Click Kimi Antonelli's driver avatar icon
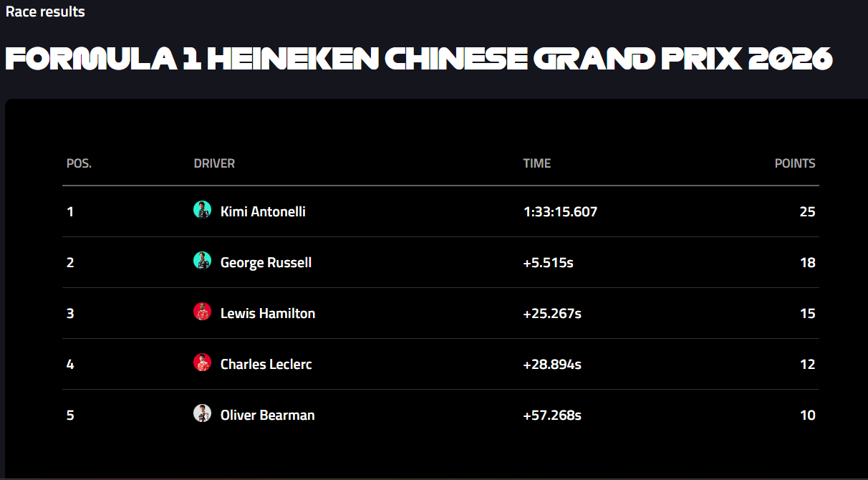Viewport: 868px width, 480px height. coord(203,210)
